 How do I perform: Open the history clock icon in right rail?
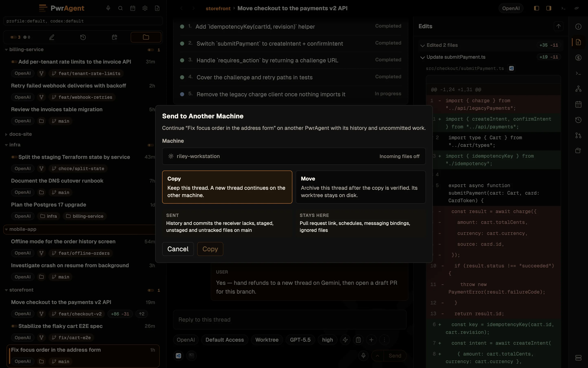578,120
